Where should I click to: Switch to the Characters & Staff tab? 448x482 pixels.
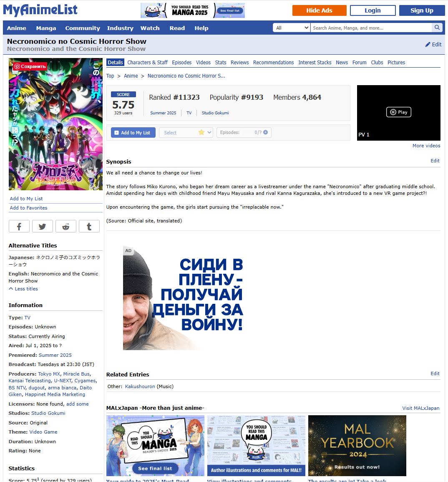coord(148,63)
